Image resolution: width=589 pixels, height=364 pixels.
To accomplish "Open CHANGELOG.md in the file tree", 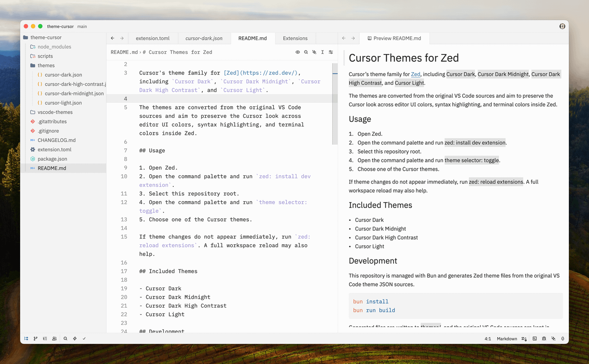I will (56, 140).
